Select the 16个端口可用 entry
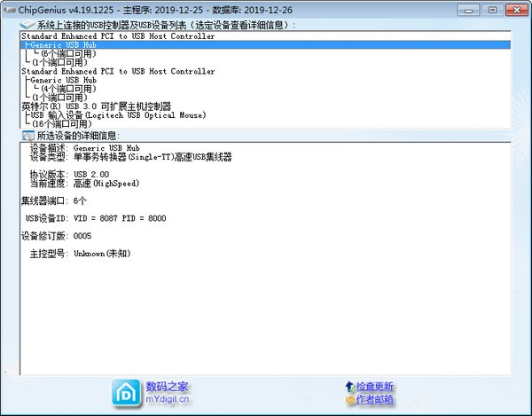Image resolution: width=532 pixels, height=416 pixels. 62,124
